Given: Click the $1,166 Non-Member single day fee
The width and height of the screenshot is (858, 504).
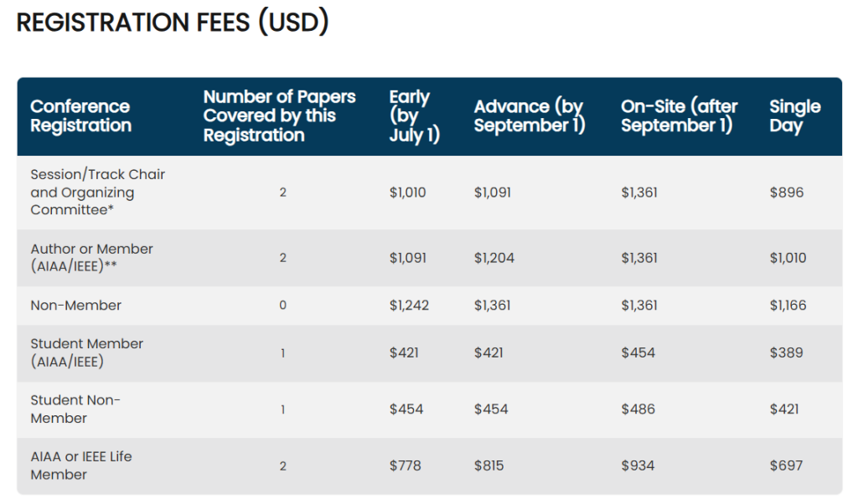Looking at the screenshot, I should point(788,306).
